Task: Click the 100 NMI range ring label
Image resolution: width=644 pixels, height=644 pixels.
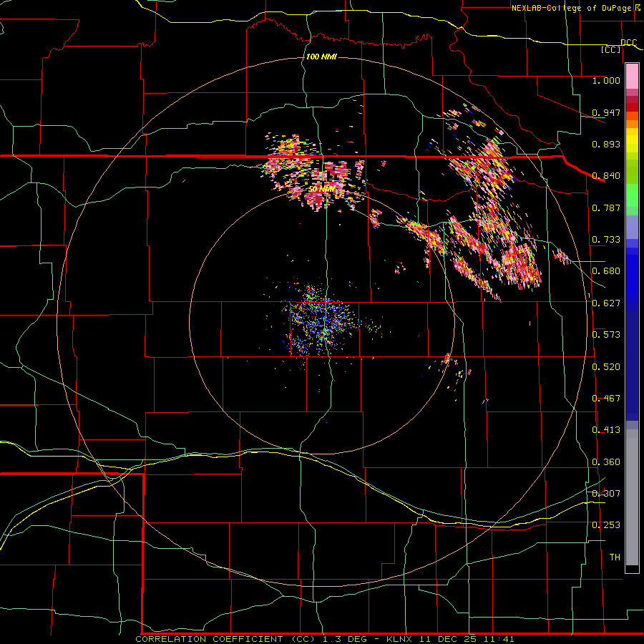Action: pos(321,57)
